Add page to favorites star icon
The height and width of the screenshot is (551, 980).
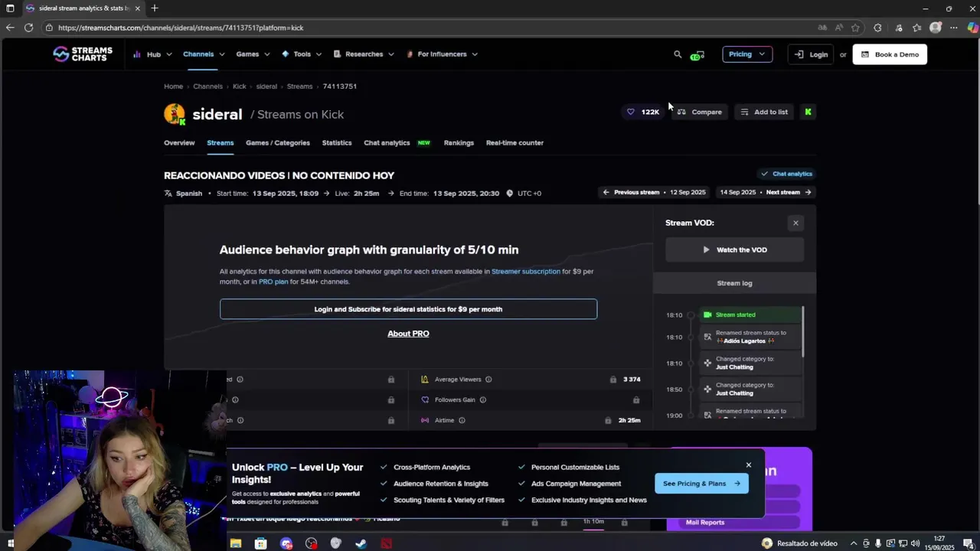point(855,28)
